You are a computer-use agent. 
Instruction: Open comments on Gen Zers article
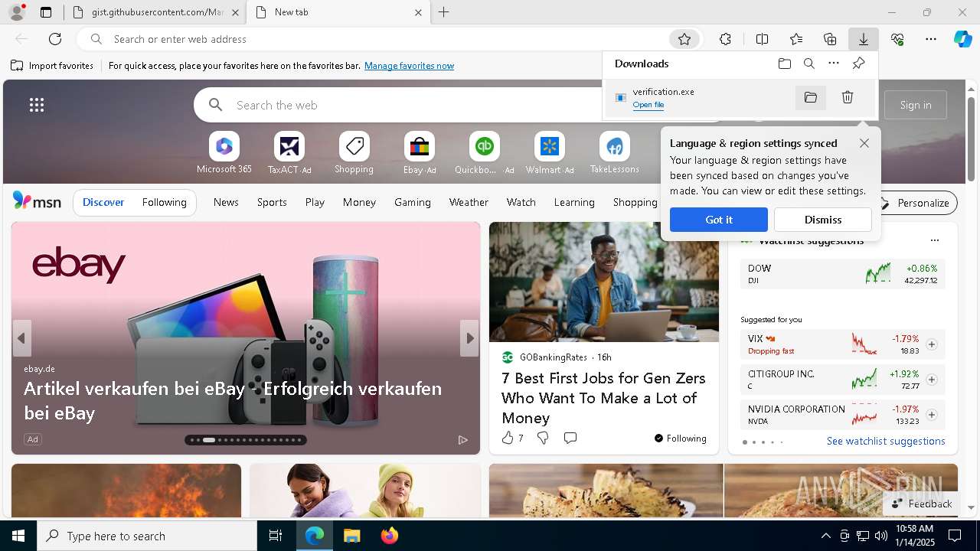pos(570,438)
